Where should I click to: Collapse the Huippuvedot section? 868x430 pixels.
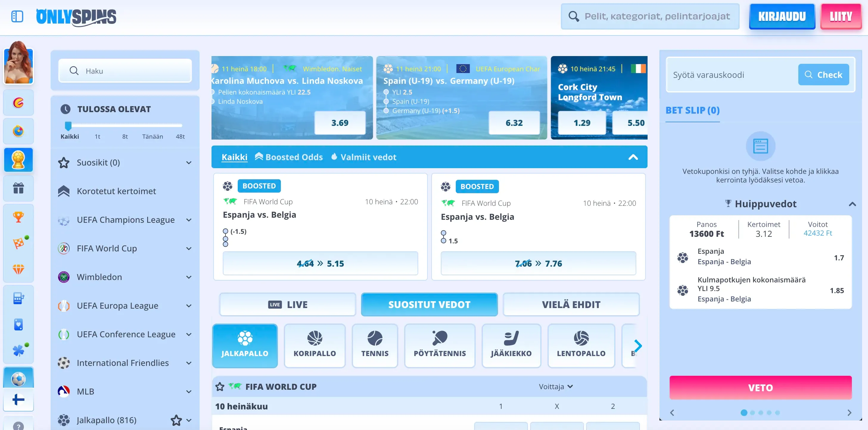(853, 204)
